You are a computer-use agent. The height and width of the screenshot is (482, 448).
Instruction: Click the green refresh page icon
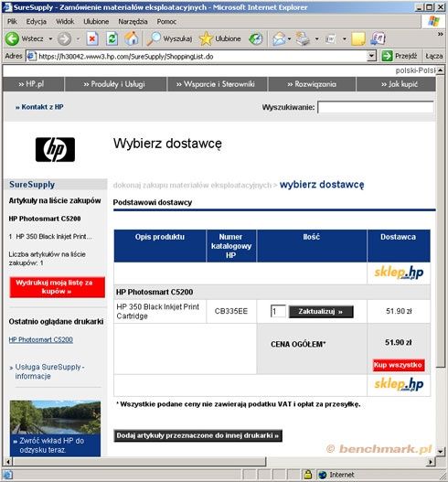tap(112, 39)
